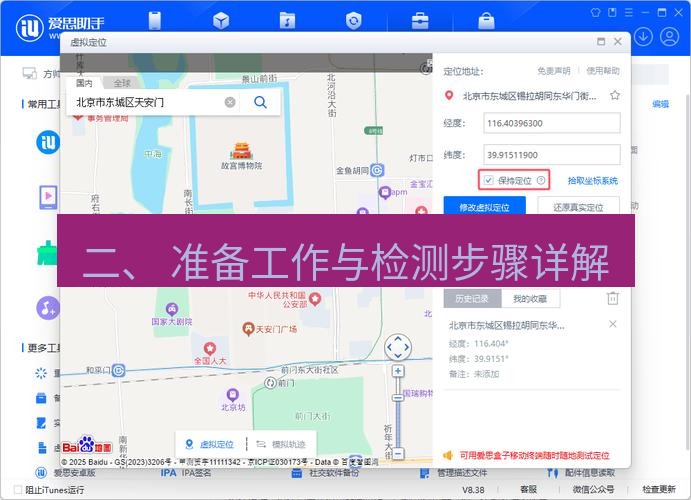Close the 虚拟定位 dialog

tap(618, 41)
